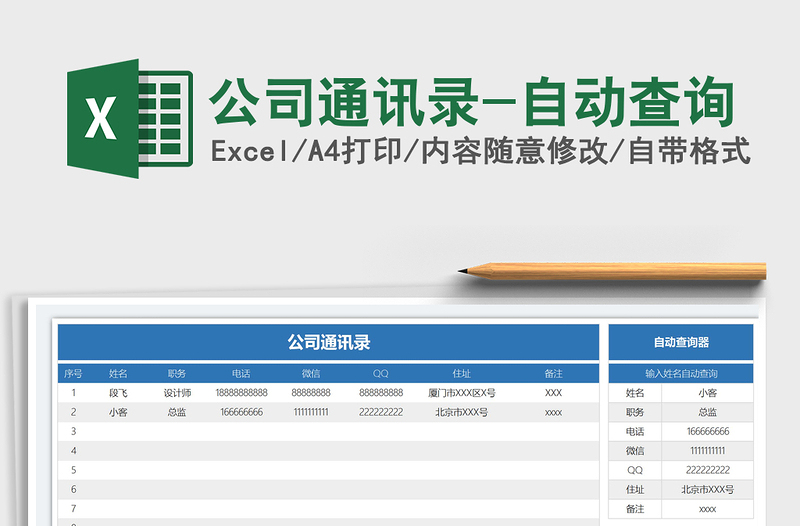Select the blue 公司通讯录 table title banner
Image resolution: width=800 pixels, height=526 pixels.
pos(329,342)
